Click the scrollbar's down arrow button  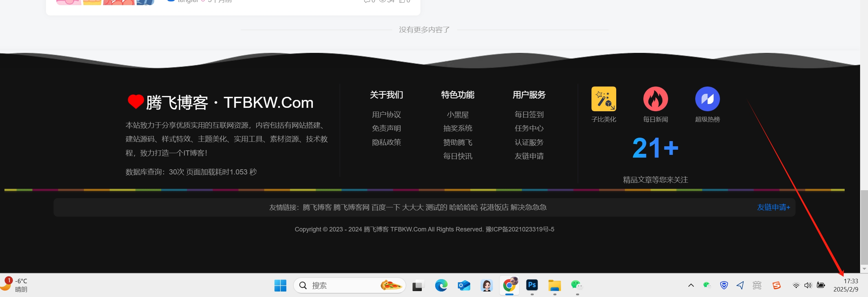tap(864, 269)
